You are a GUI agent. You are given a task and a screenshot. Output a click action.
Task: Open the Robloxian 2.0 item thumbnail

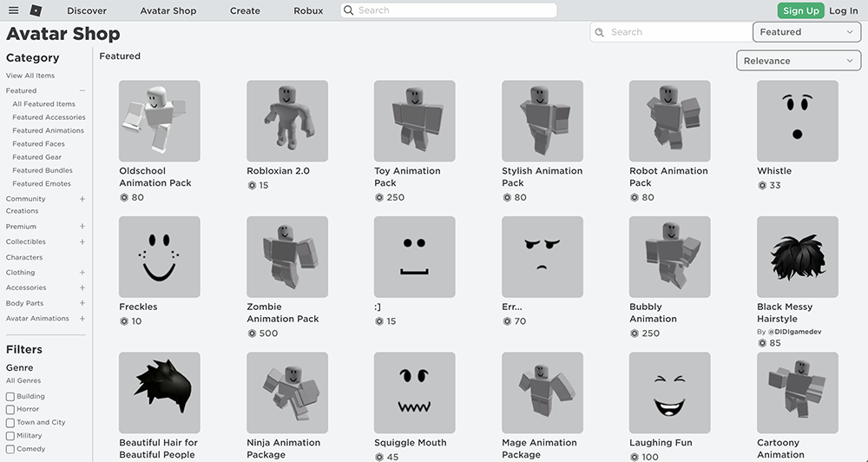(x=287, y=121)
